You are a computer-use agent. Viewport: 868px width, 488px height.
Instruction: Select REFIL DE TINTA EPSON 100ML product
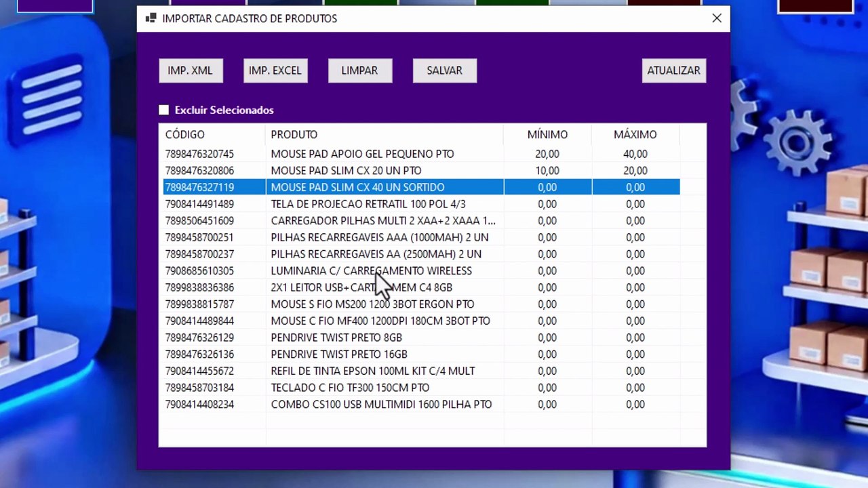click(372, 371)
